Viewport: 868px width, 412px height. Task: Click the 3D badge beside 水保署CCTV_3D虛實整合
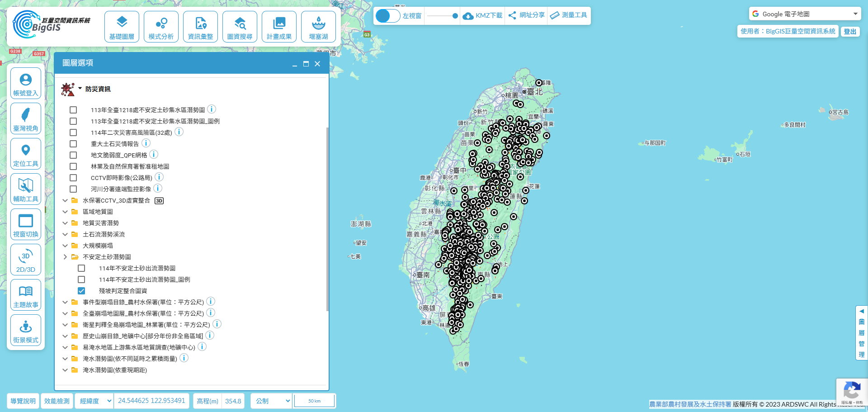[x=159, y=201]
